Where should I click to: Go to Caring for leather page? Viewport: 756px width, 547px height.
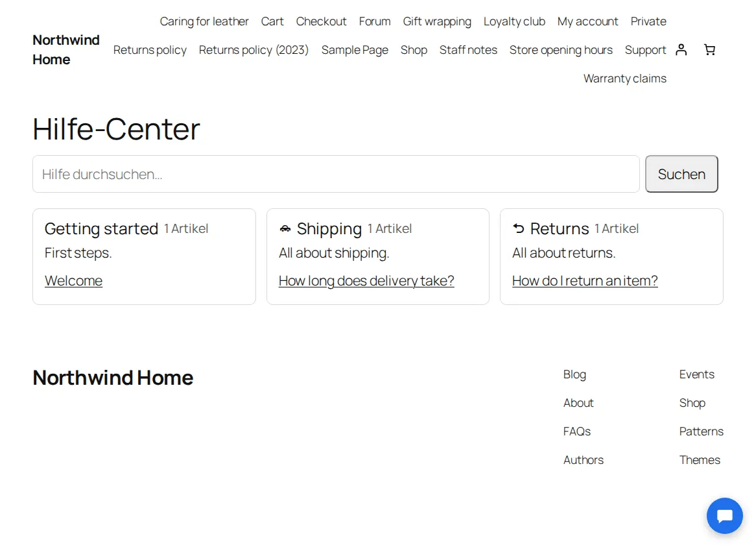[204, 21]
